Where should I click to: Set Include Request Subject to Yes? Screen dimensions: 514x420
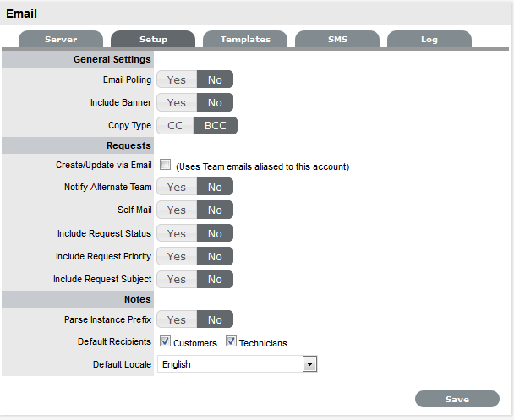tap(177, 279)
